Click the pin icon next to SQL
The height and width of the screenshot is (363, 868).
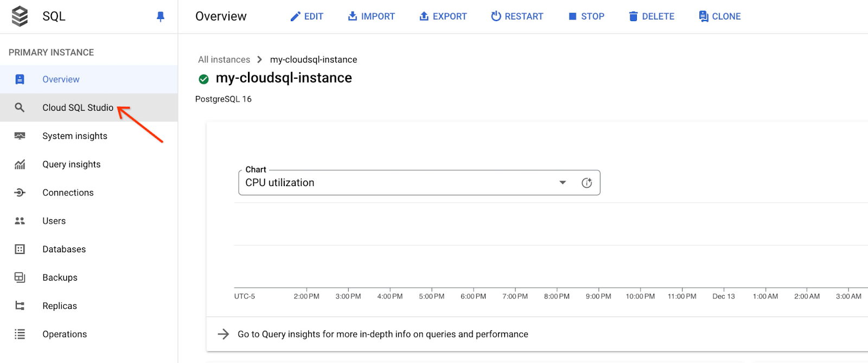tap(161, 17)
